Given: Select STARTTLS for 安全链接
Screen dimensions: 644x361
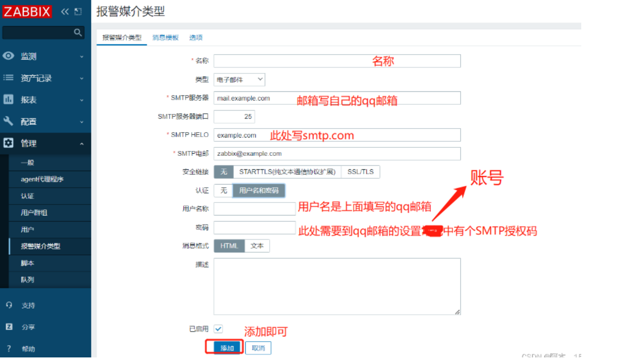Looking at the screenshot, I should pyautogui.click(x=287, y=172).
